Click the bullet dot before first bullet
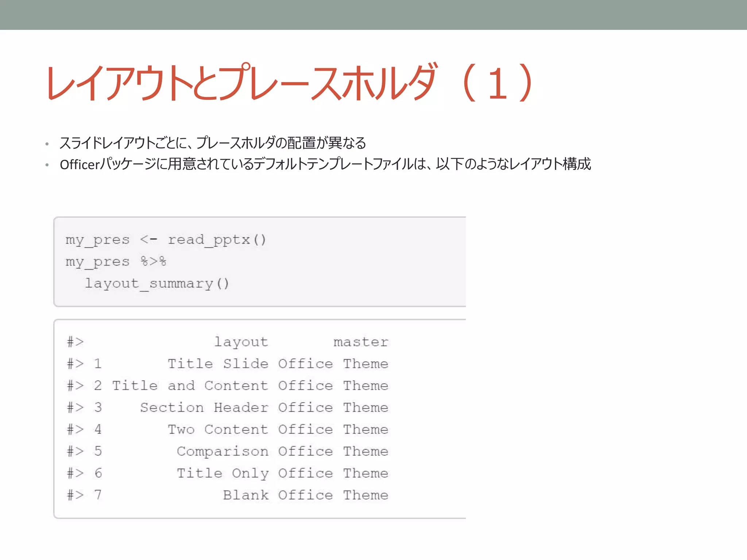Viewport: 747px width, 560px height. pos(47,144)
